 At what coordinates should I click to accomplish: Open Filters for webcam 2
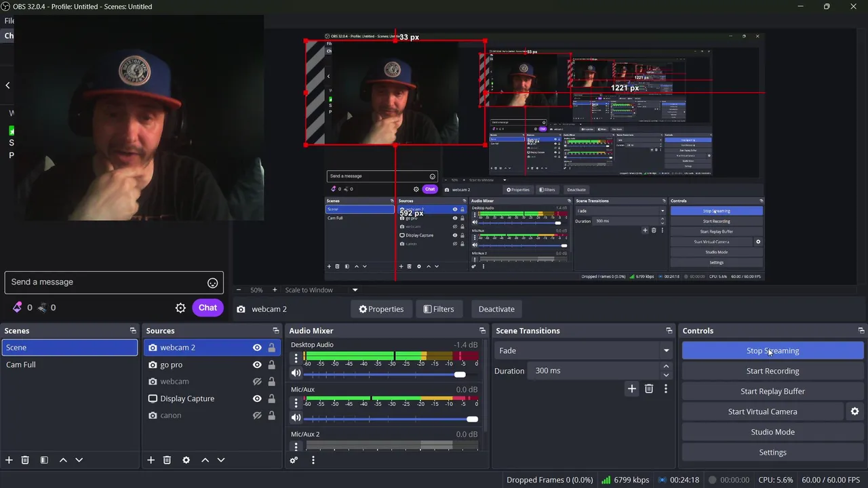439,309
